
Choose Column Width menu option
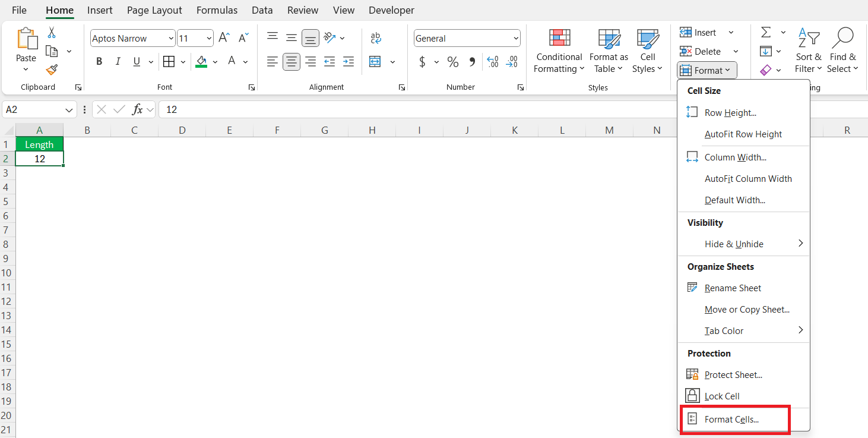point(744,157)
